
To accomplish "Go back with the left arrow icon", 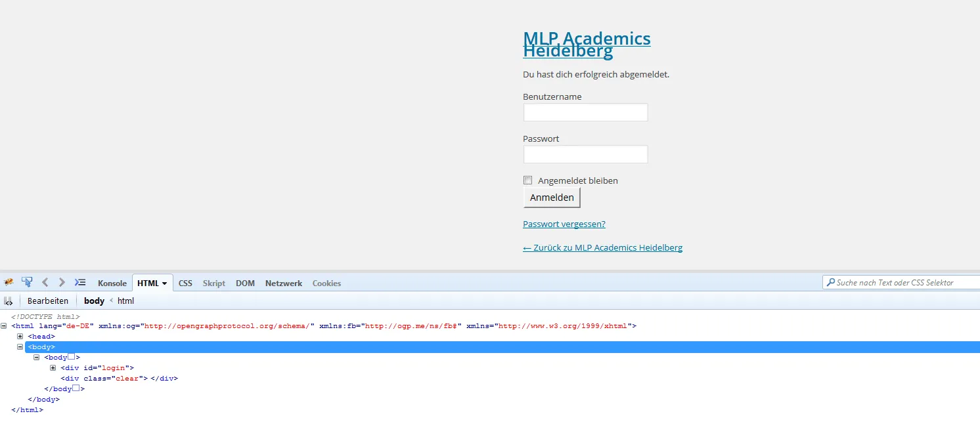I will point(45,283).
